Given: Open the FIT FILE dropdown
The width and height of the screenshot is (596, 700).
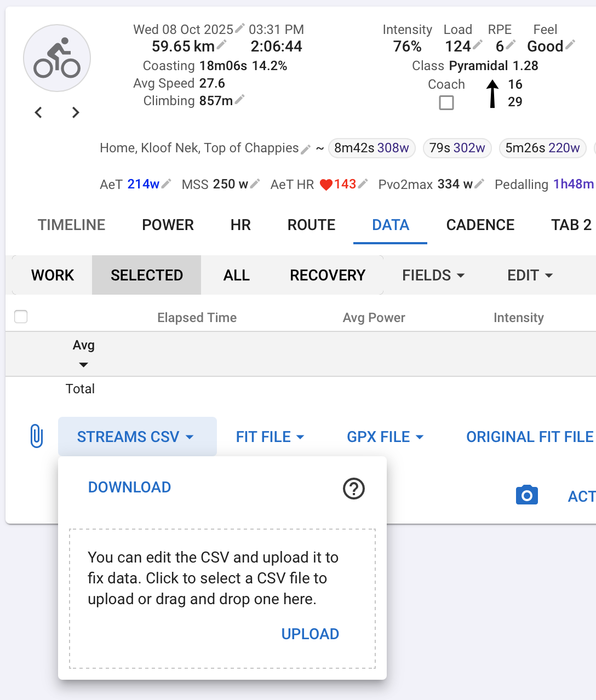Looking at the screenshot, I should [x=270, y=437].
